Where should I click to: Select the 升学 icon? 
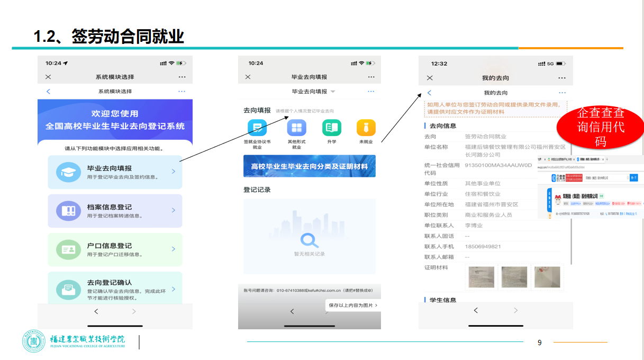coord(332,128)
